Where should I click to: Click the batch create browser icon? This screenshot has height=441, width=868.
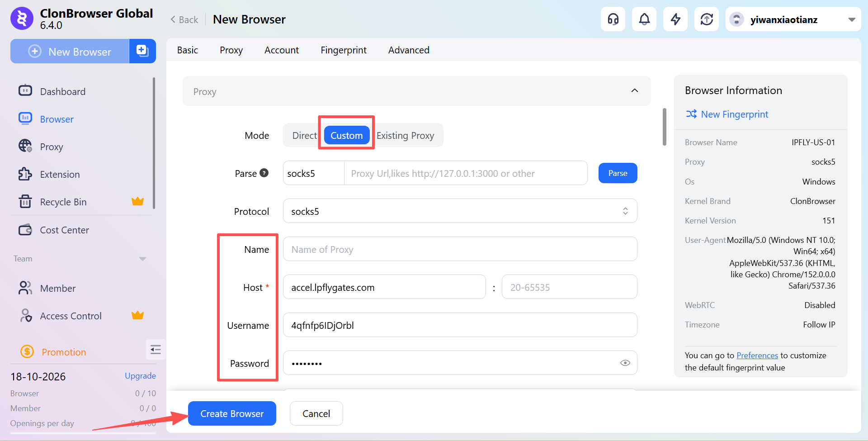pos(142,51)
